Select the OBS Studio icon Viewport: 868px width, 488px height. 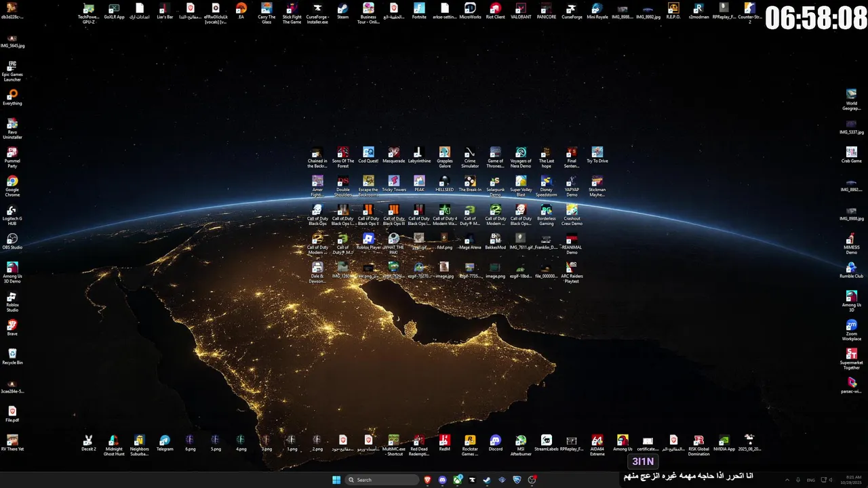tap(12, 241)
